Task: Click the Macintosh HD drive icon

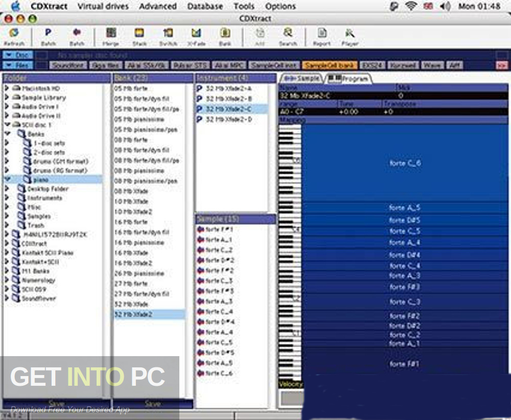Action: 16,88
